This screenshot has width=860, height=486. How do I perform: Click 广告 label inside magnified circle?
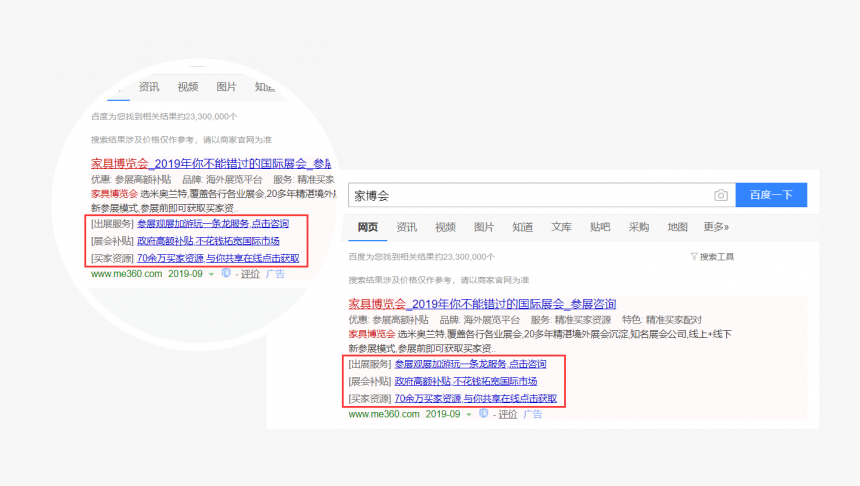point(275,274)
